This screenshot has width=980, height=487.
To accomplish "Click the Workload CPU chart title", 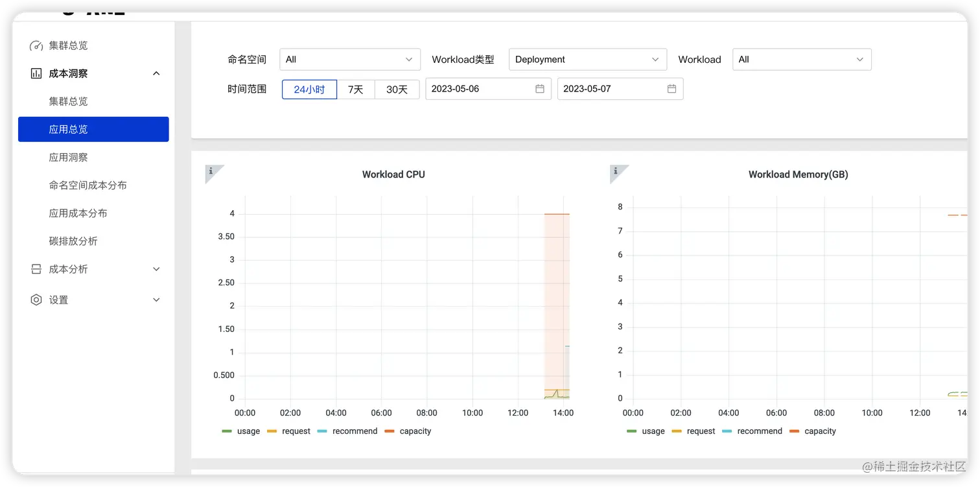I will tap(393, 174).
